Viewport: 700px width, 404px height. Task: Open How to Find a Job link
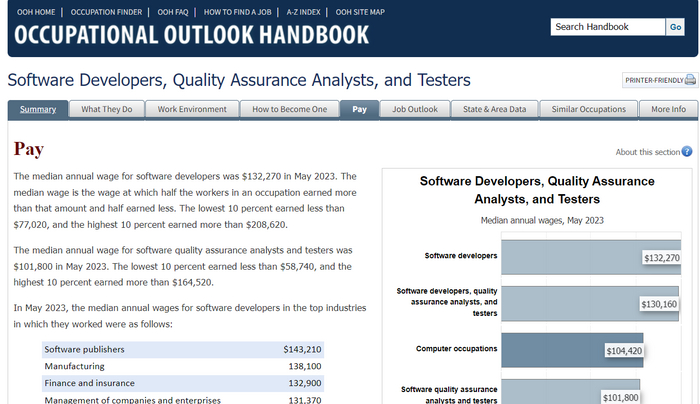tap(238, 12)
